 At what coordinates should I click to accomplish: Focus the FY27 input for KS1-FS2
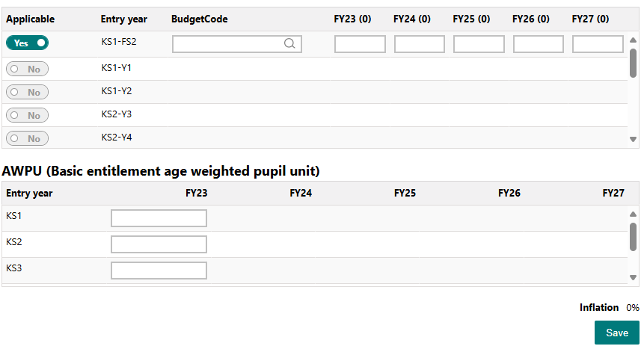(598, 44)
